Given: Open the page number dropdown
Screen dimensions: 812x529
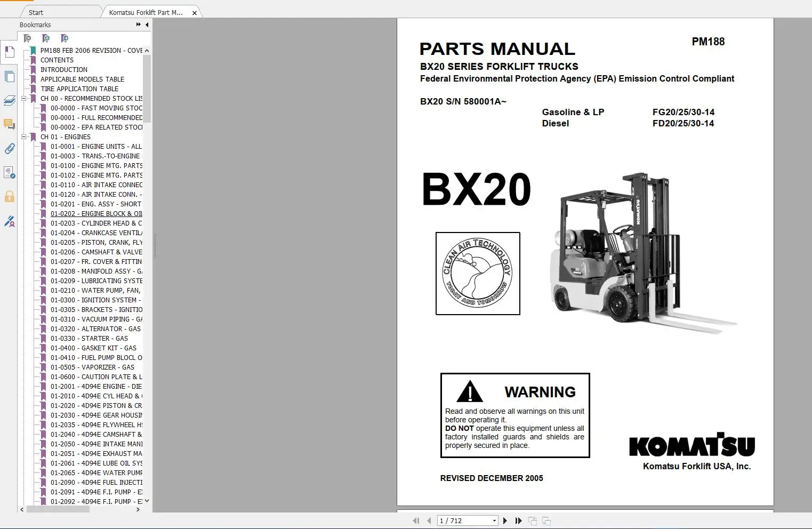Looking at the screenshot, I should tap(494, 521).
